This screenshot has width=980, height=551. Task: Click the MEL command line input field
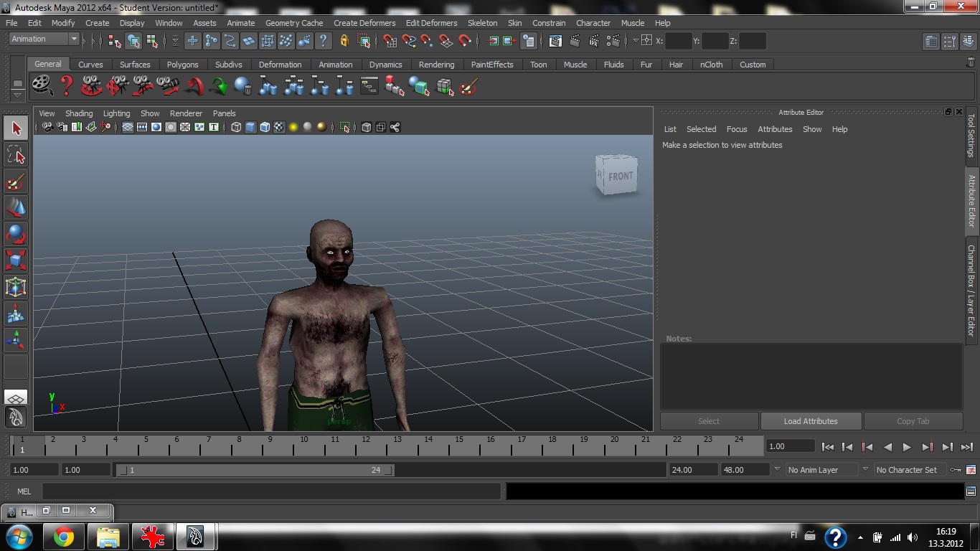click(271, 491)
